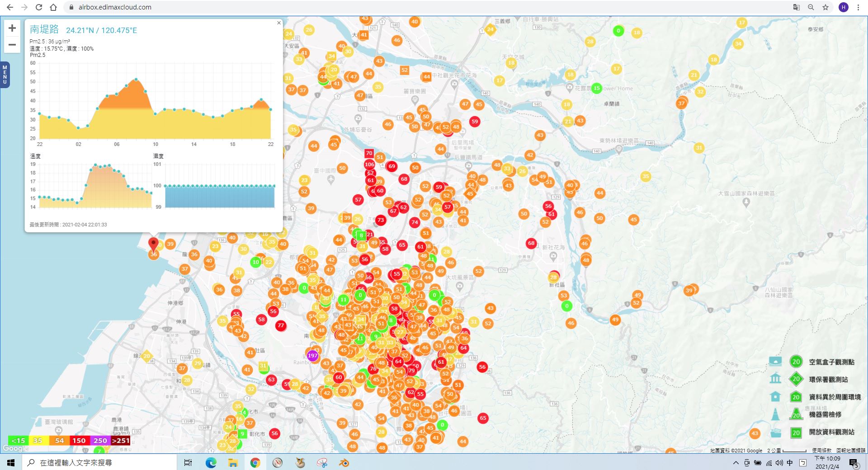Go to the browser home page

(x=53, y=7)
